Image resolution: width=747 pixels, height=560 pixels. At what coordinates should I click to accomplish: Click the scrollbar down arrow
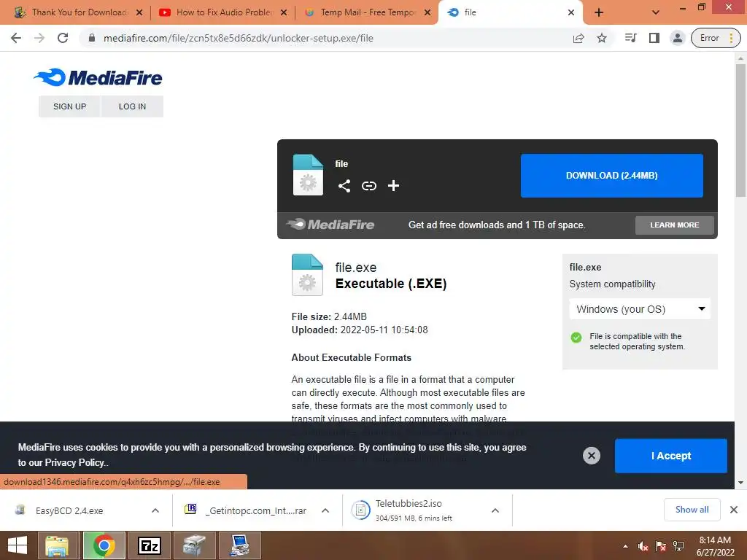pyautogui.click(x=740, y=483)
